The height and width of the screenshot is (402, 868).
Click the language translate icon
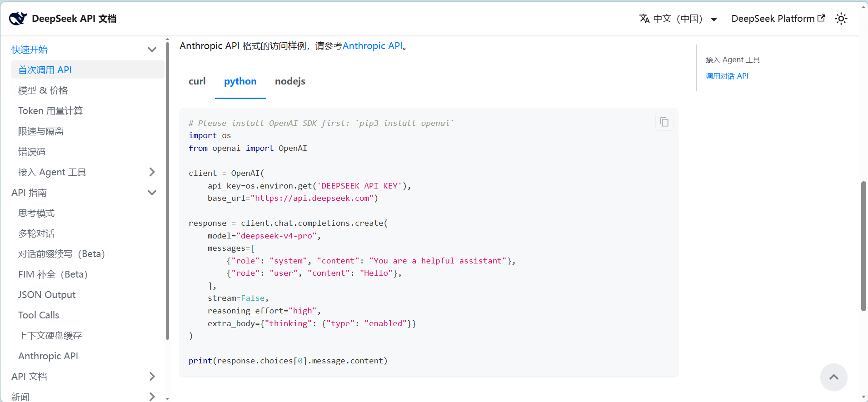tap(644, 19)
